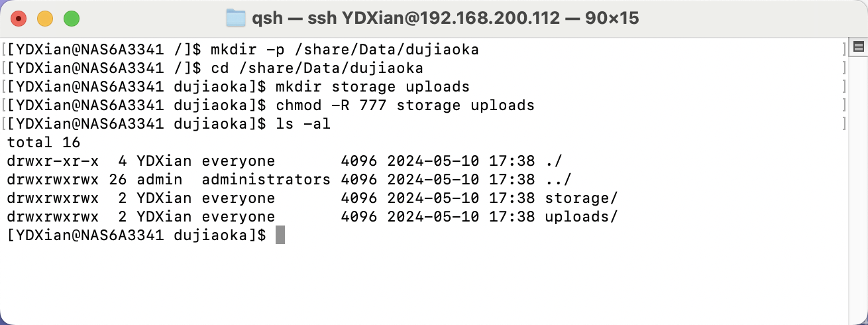Image resolution: width=868 pixels, height=325 pixels.
Task: Zoom the window using the green button
Action: [71, 19]
